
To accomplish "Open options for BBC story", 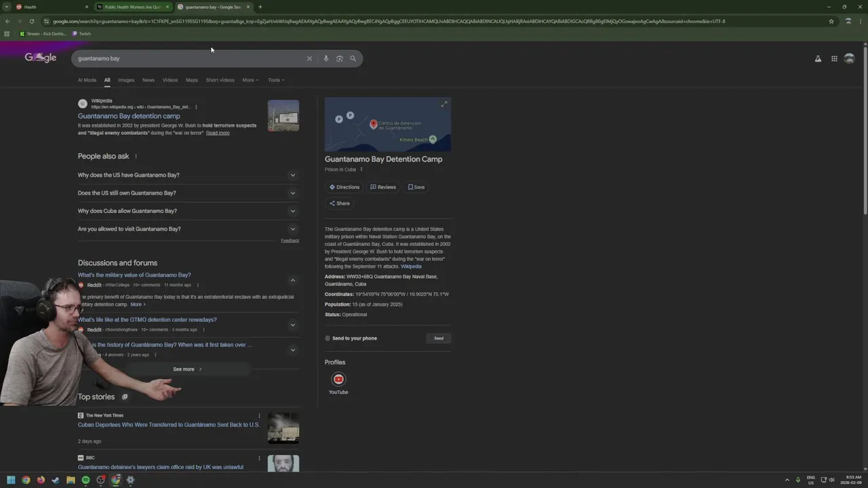I will [259, 457].
